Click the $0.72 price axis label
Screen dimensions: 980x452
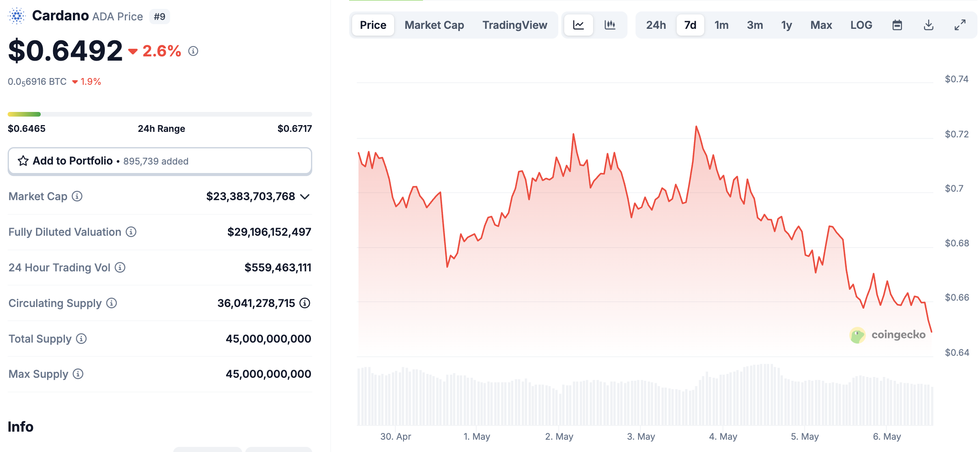957,134
